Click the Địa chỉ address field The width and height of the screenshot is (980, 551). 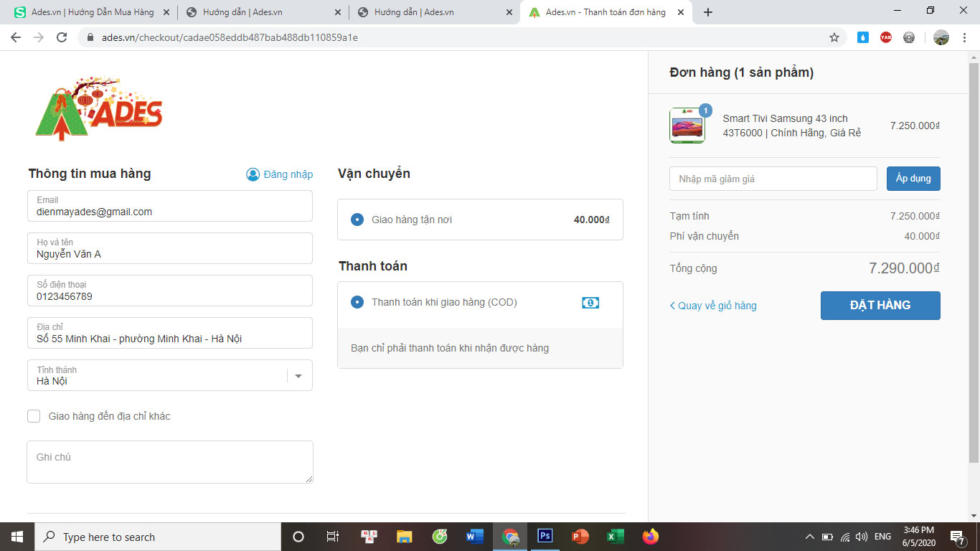[x=170, y=333]
